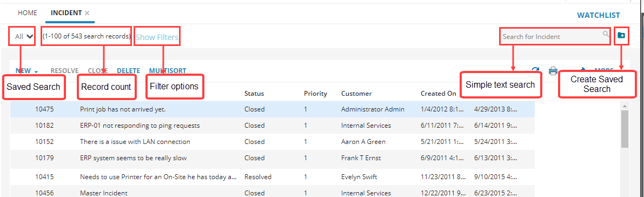This screenshot has width=644, height=197.
Task: Open the MORE actions menu
Action: 604,70
